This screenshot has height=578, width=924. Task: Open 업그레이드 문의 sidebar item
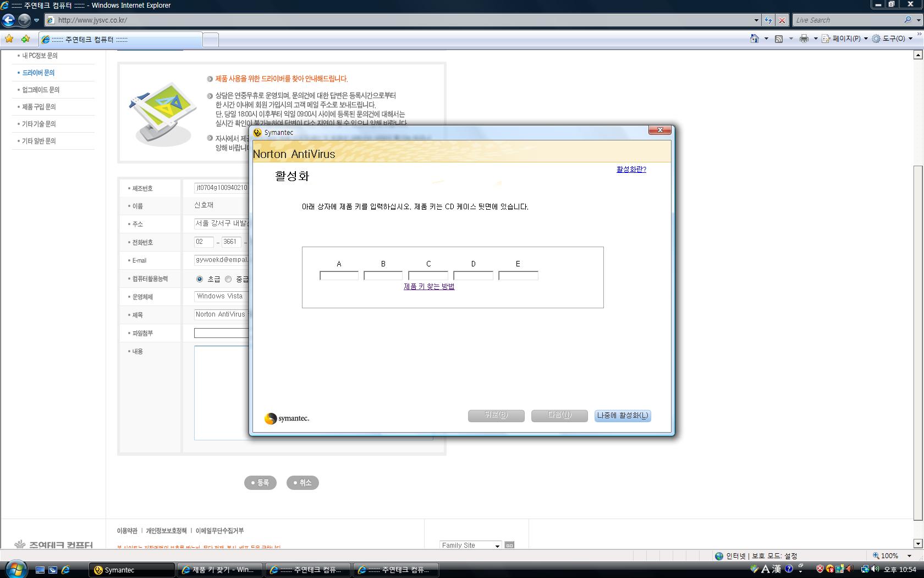point(41,90)
